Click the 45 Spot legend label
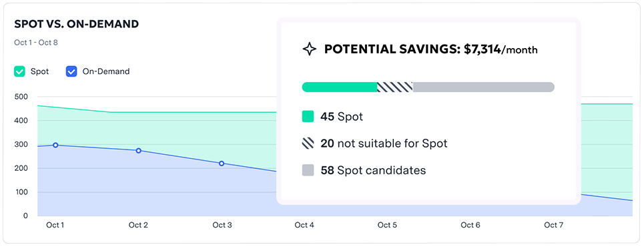This screenshot has width=644, height=247. 342,117
